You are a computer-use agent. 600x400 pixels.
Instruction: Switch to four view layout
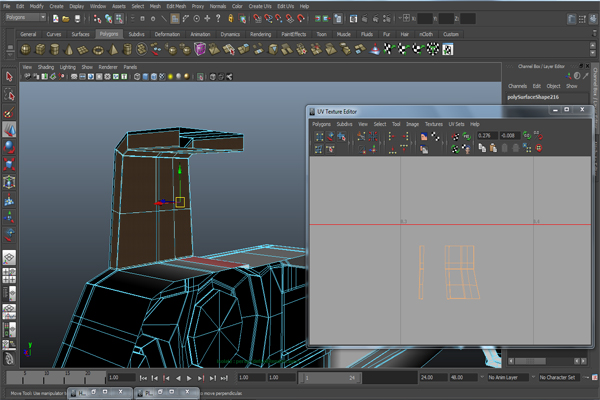click(9, 276)
